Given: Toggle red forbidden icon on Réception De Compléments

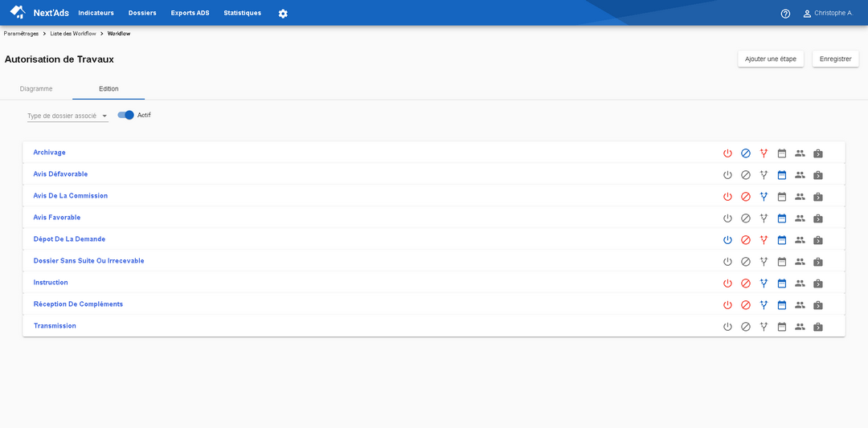Looking at the screenshot, I should click(746, 304).
